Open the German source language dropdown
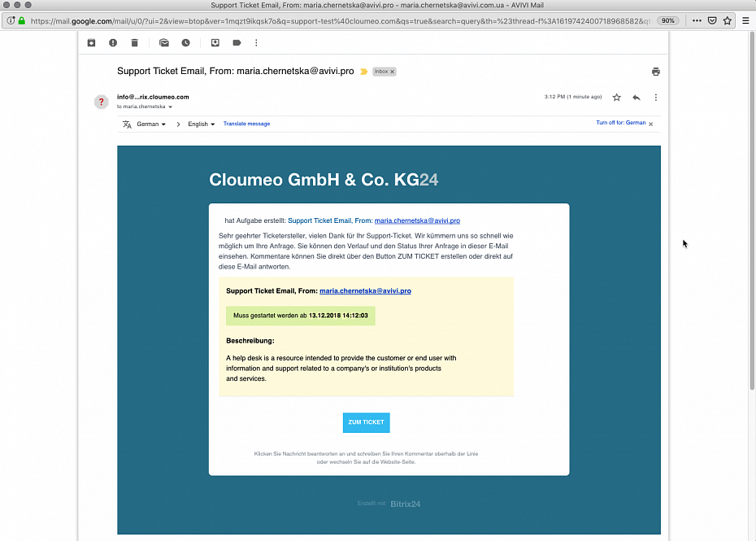756x541 pixels. (x=151, y=124)
